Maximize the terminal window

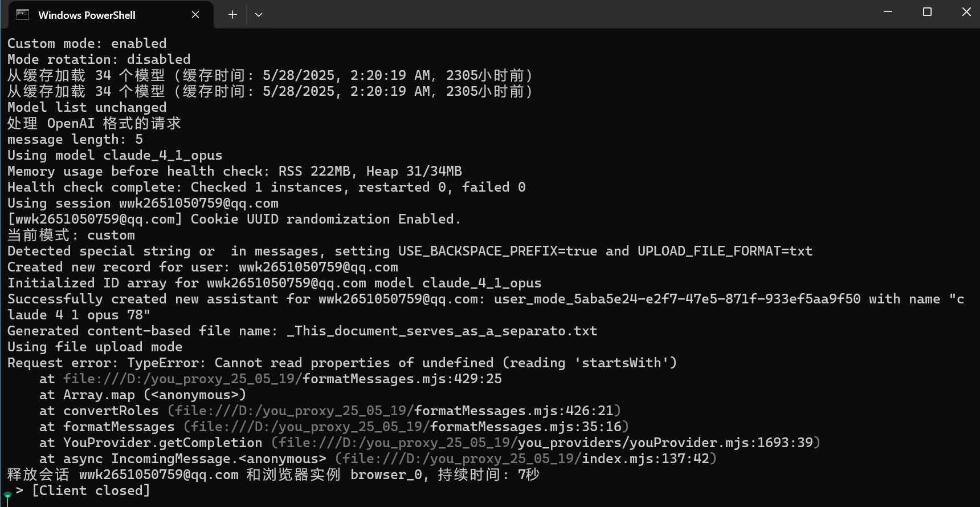[x=927, y=12]
